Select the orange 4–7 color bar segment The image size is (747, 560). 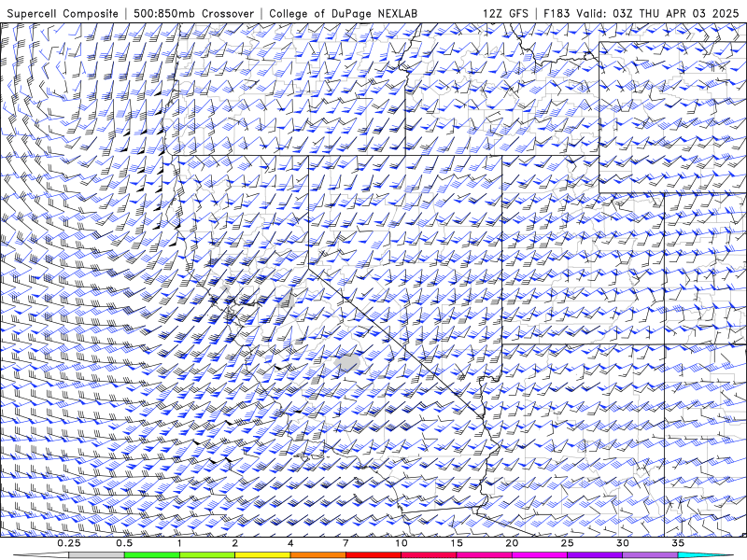[317, 555]
